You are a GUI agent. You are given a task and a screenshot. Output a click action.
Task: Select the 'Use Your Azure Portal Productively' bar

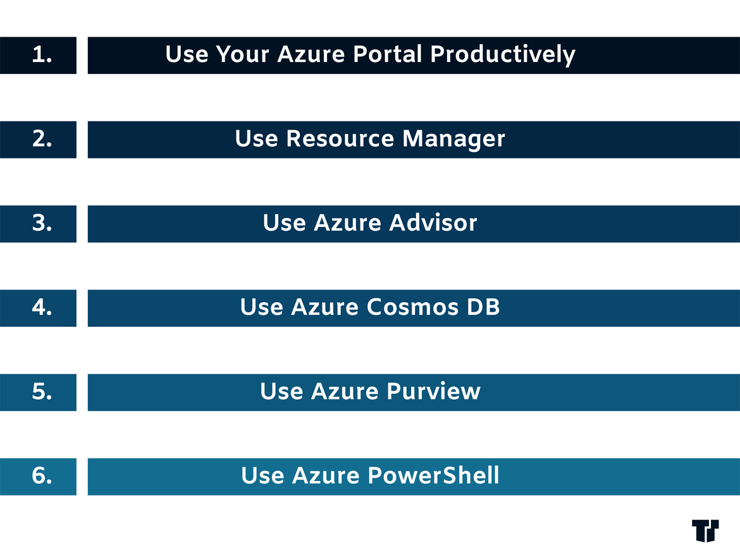(414, 55)
